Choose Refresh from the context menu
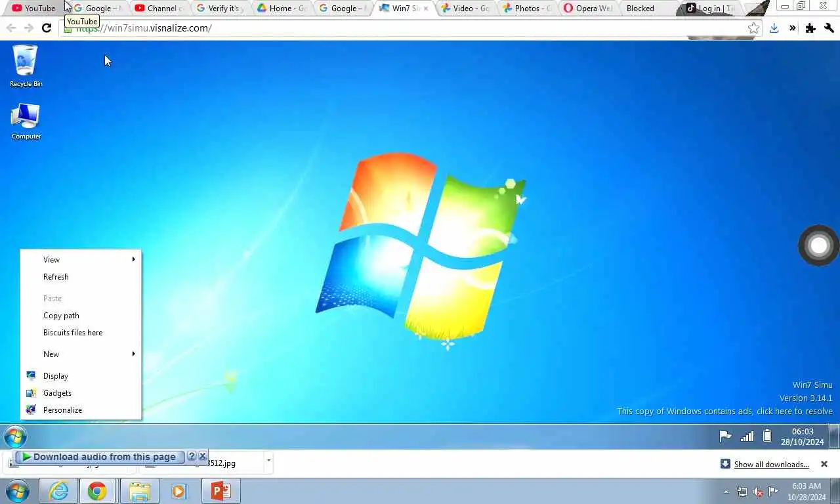Screen dimensions: 840x504 [x=81, y=277]
